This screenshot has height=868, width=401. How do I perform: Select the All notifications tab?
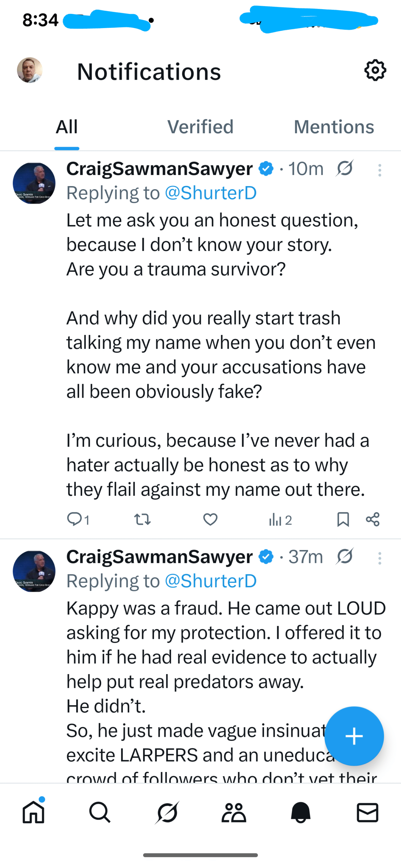pos(67,127)
